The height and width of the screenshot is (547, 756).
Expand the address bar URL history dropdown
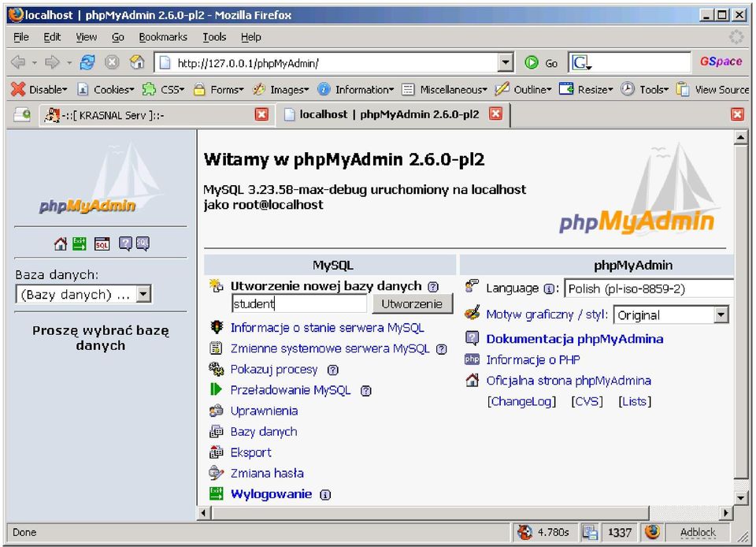click(x=506, y=63)
